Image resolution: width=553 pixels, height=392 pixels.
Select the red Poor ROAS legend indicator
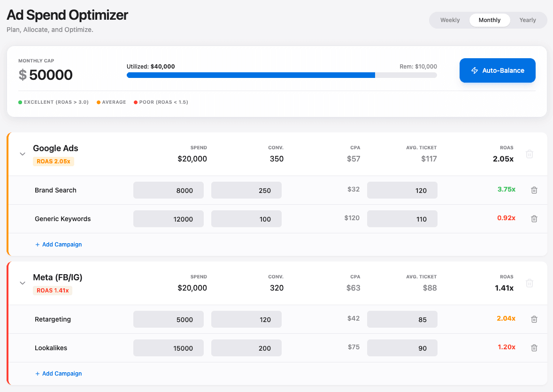[135, 101]
